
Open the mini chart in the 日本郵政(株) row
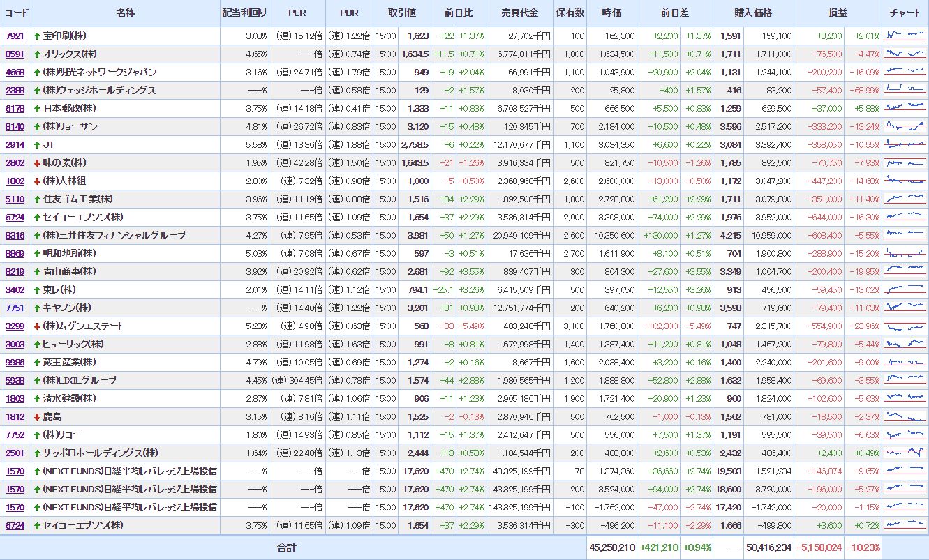coord(905,108)
